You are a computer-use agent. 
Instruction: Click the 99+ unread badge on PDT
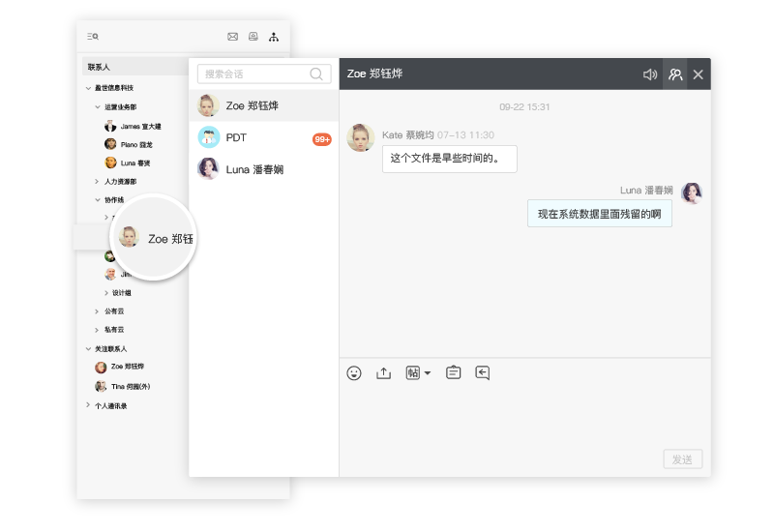click(322, 139)
